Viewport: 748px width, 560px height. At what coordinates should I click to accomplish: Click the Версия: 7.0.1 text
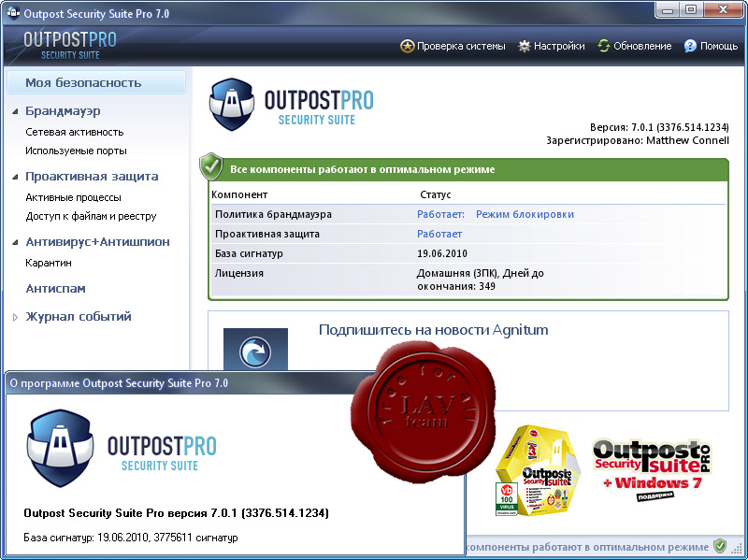659,127
